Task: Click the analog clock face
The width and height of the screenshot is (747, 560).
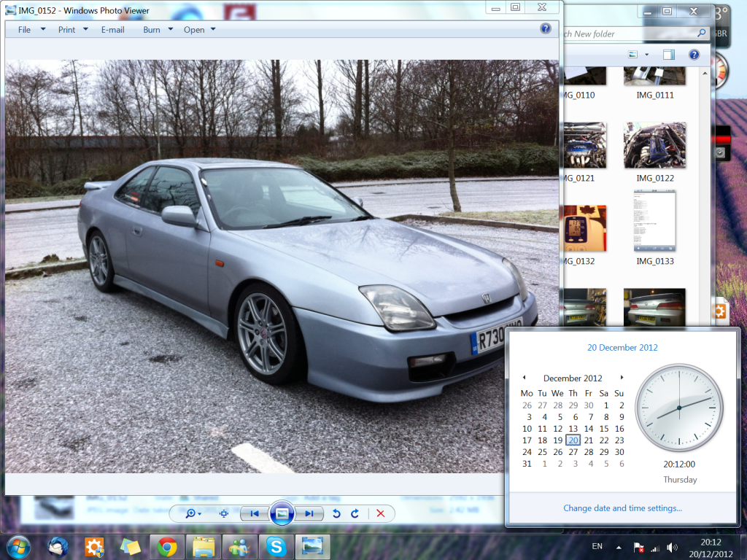Action: tap(679, 408)
